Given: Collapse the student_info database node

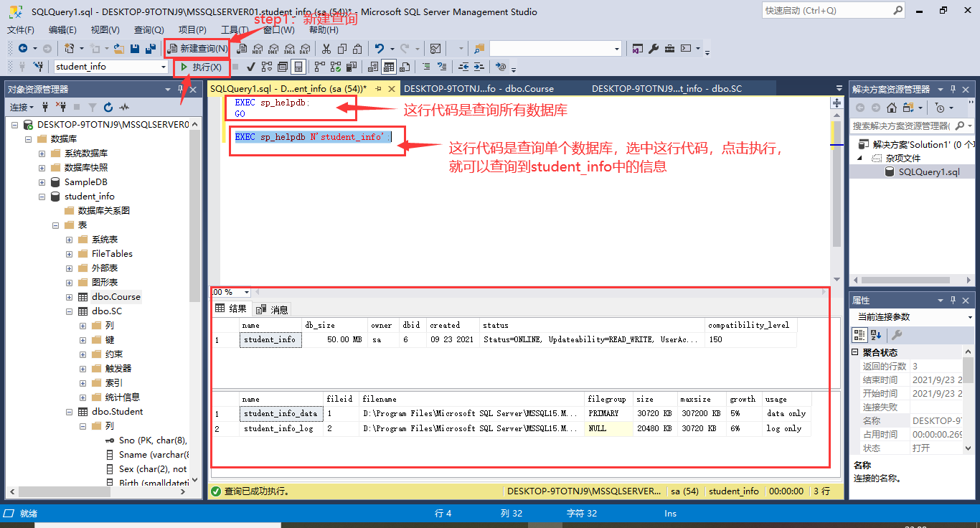Looking at the screenshot, I should [42, 197].
